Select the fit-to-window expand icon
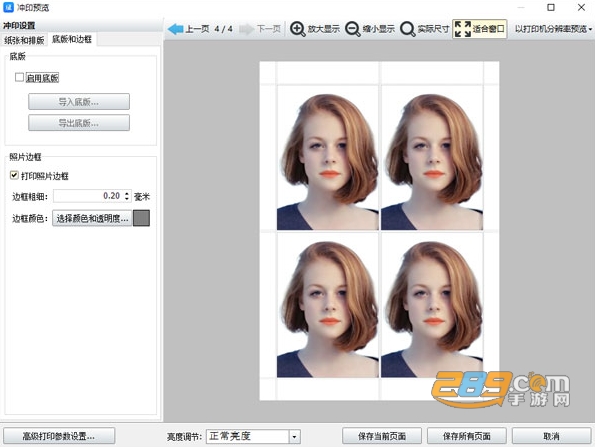Viewport: 595px width, 447px height. (463, 29)
